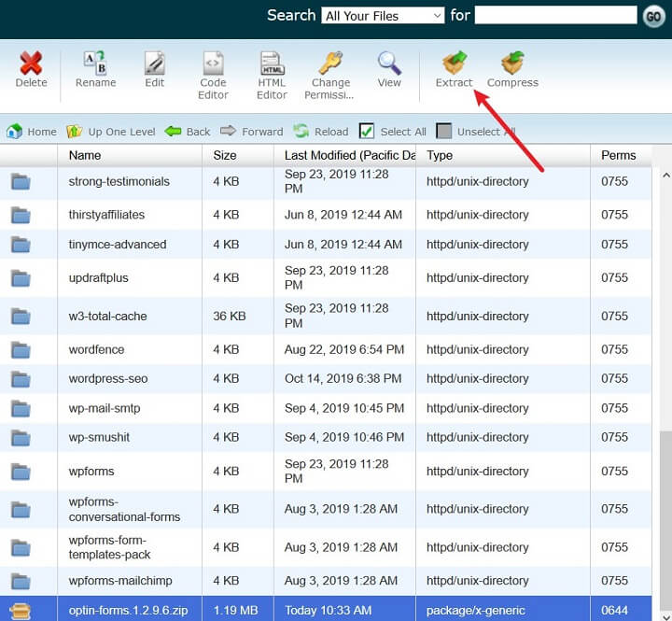This screenshot has height=621, width=672.
Task: Click the Compress box icon
Action: pyautogui.click(x=512, y=63)
